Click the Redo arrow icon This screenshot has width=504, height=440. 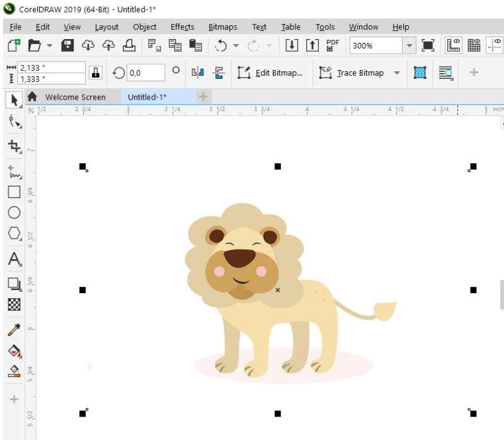253,45
